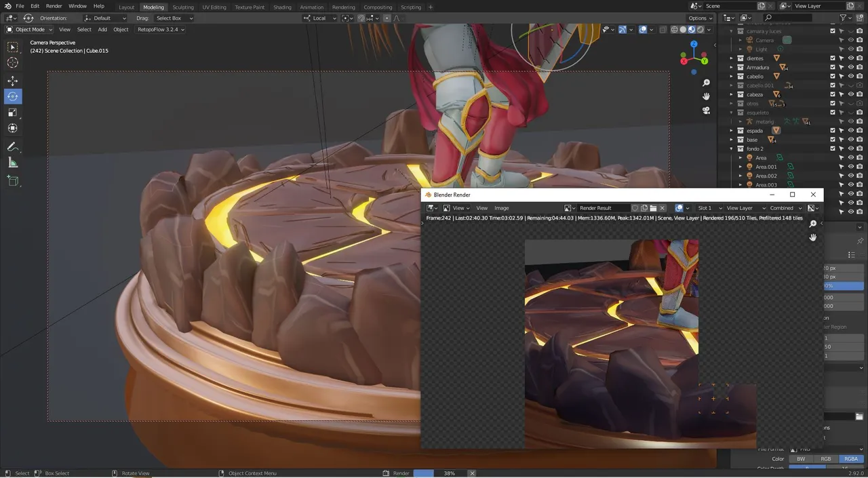Click the pan hand icon in Blender Render window

tap(813, 237)
